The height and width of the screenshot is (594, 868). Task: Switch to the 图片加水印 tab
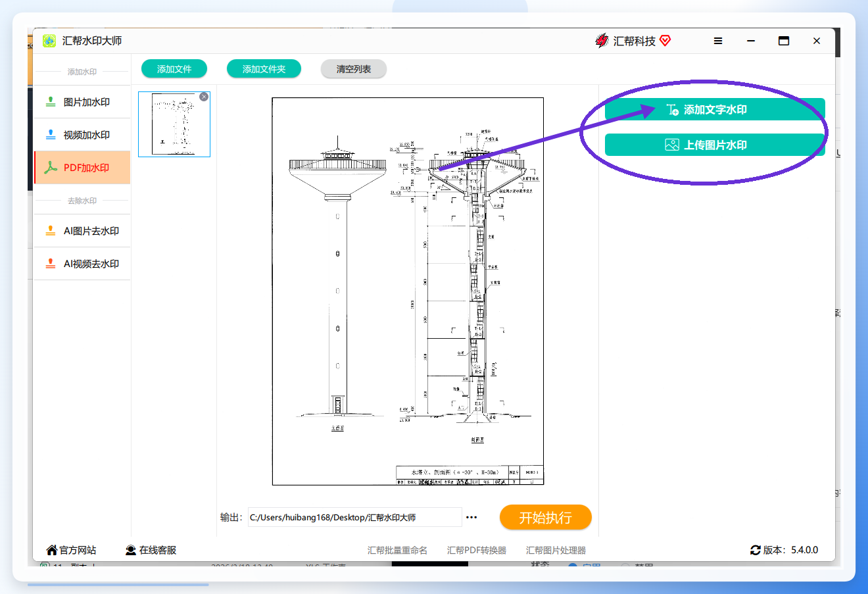82,102
